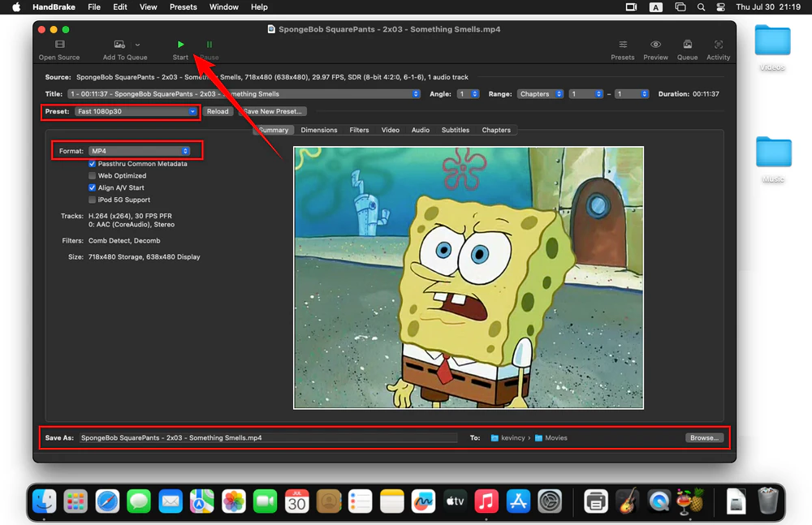Open the Trash in the Dock
Screen dimensions: 812x525
point(768,501)
